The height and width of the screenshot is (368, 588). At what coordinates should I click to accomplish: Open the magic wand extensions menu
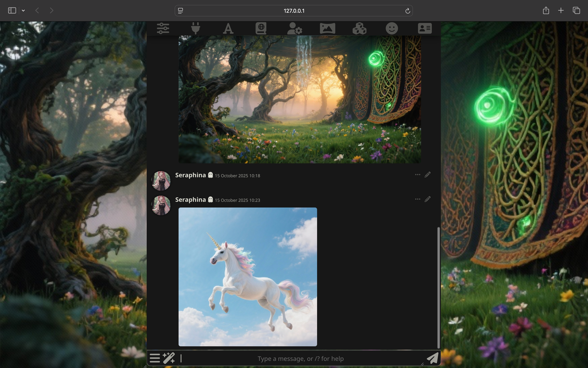(x=169, y=358)
